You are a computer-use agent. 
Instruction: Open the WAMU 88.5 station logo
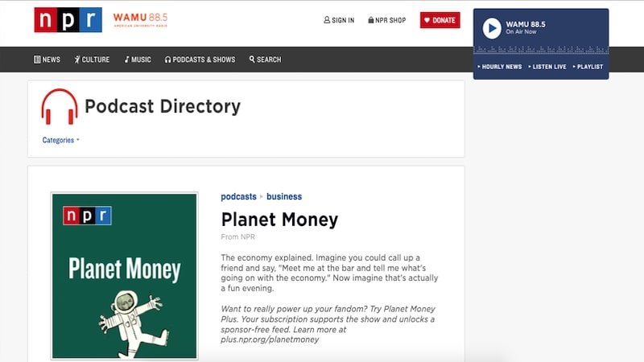pos(140,19)
